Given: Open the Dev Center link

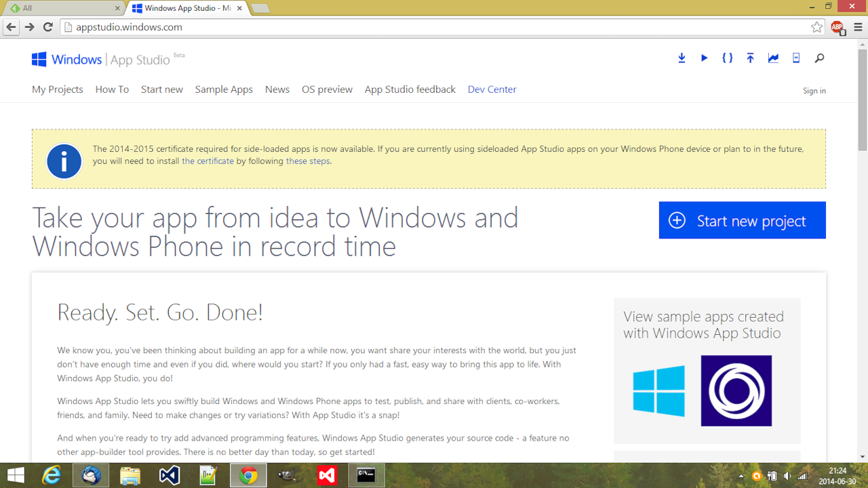Looking at the screenshot, I should (x=492, y=89).
